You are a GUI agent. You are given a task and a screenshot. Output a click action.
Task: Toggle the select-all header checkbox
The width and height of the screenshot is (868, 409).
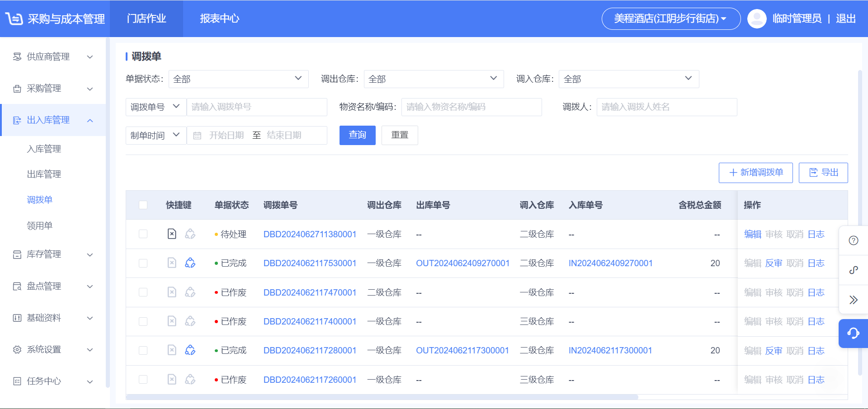point(143,205)
